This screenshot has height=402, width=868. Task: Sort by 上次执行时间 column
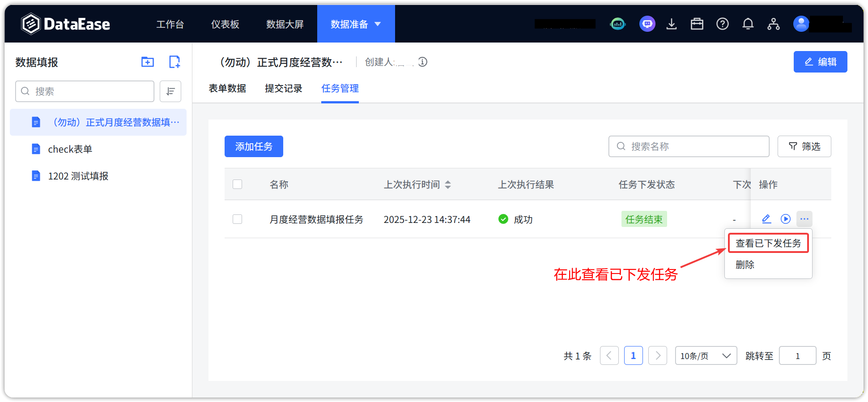click(x=447, y=184)
